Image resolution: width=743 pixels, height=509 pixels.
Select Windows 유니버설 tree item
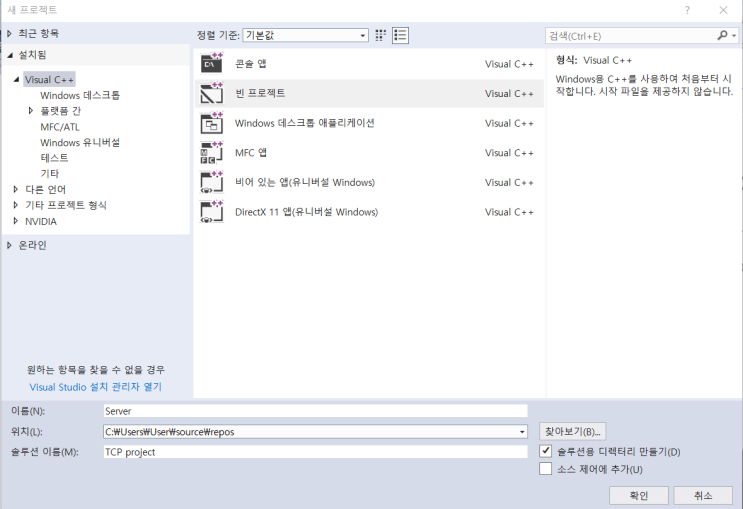80,143
